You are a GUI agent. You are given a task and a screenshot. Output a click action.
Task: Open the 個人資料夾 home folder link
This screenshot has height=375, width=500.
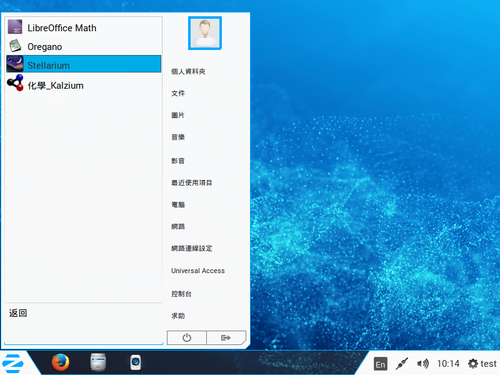[188, 71]
